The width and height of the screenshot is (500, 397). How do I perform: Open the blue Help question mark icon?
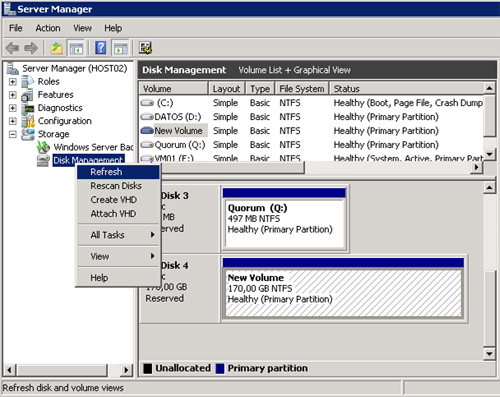click(101, 48)
